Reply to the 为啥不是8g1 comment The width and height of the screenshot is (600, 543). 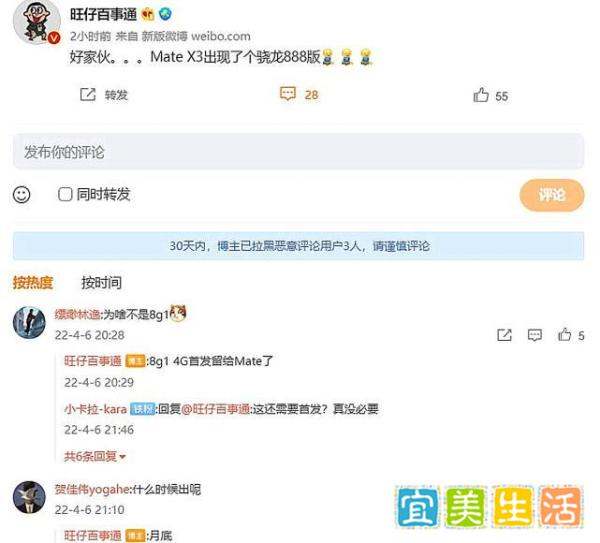535,335
